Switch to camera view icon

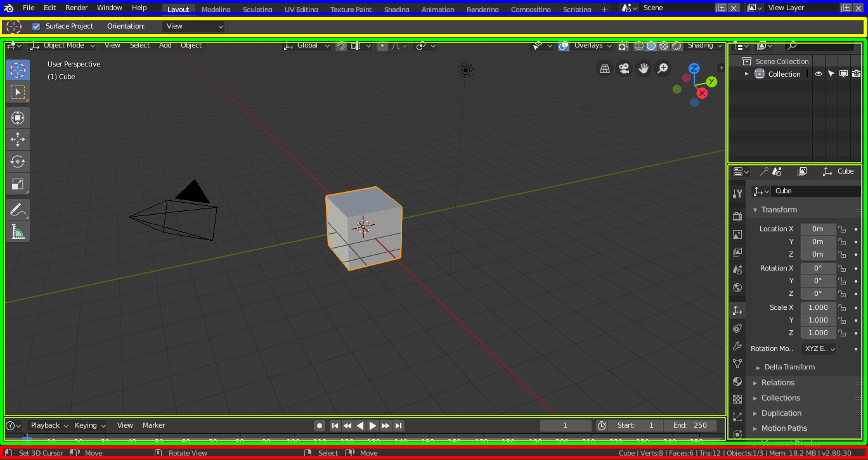624,68
